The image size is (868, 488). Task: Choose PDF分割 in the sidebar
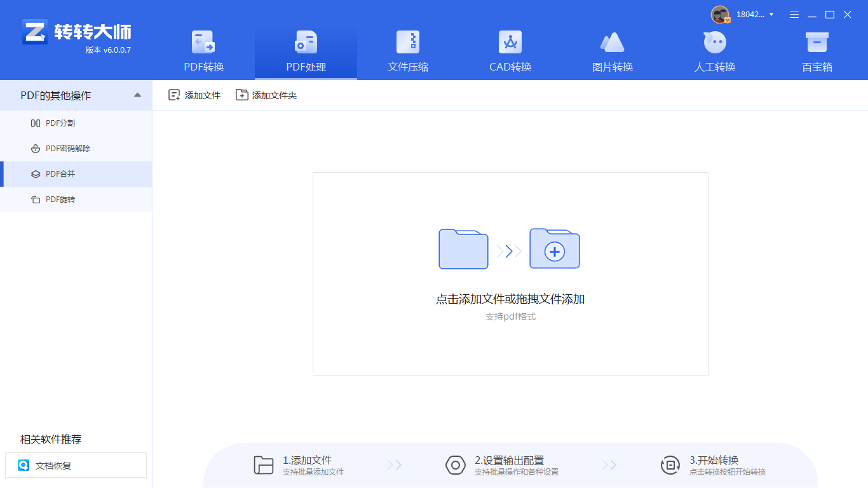(60, 123)
